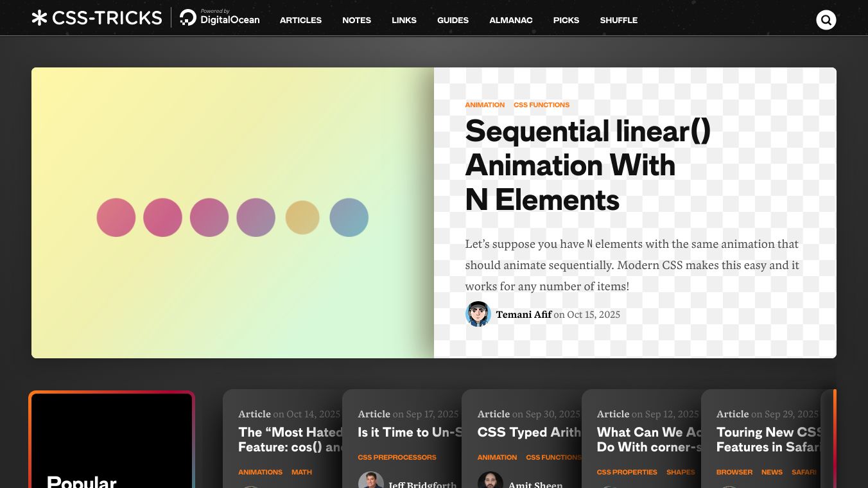The image size is (868, 488).
Task: Click Temani Afif's avatar
Action: 478,314
